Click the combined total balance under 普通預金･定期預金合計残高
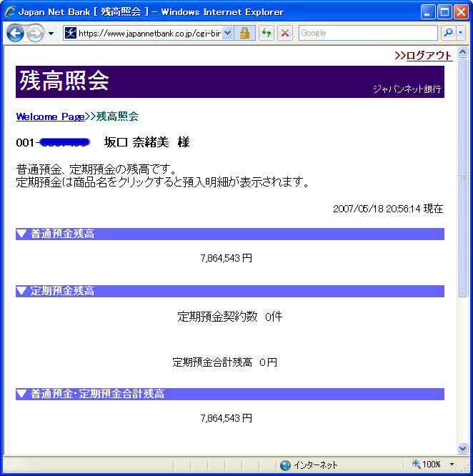 pos(226,418)
